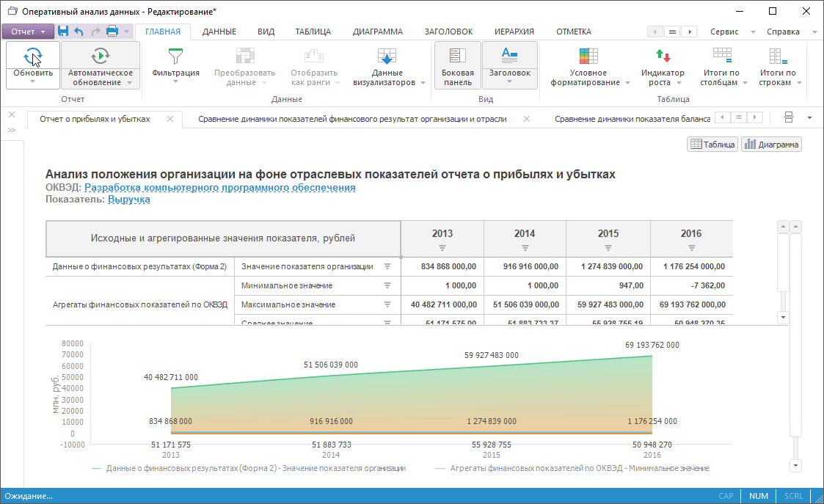Open the 2013 column header dropdown

442,247
